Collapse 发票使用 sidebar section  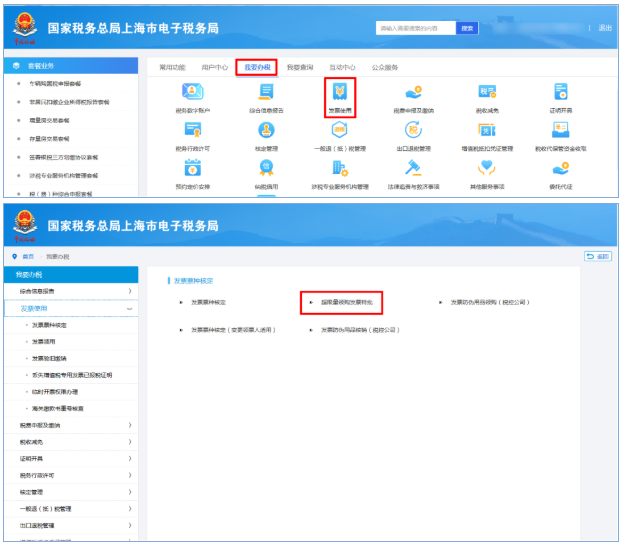(71, 308)
